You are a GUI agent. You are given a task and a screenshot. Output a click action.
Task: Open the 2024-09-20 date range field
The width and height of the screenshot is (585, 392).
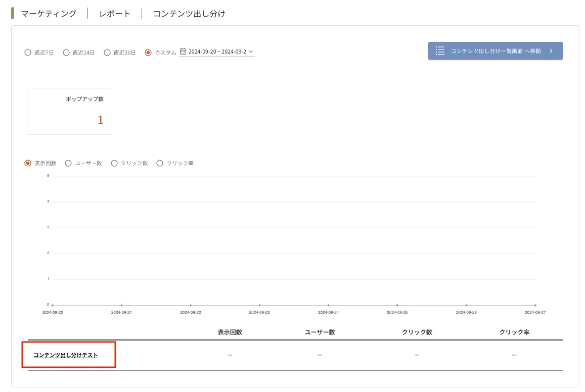pyautogui.click(x=217, y=52)
